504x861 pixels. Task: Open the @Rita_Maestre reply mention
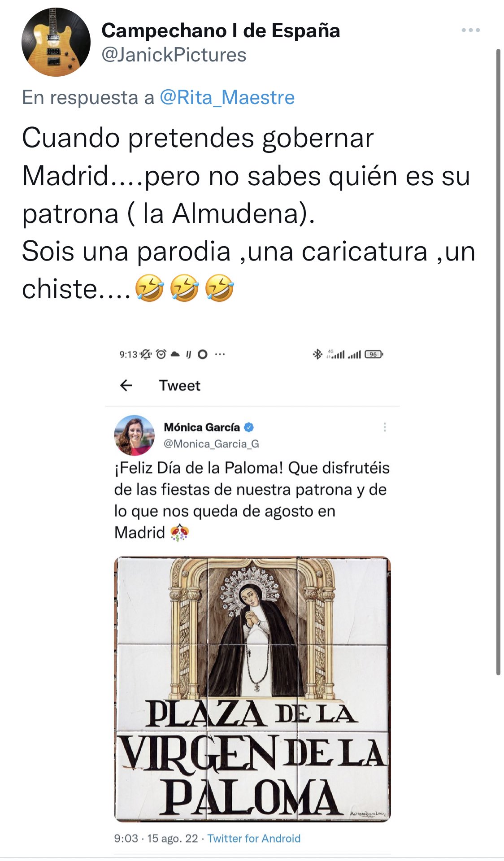[x=227, y=97]
